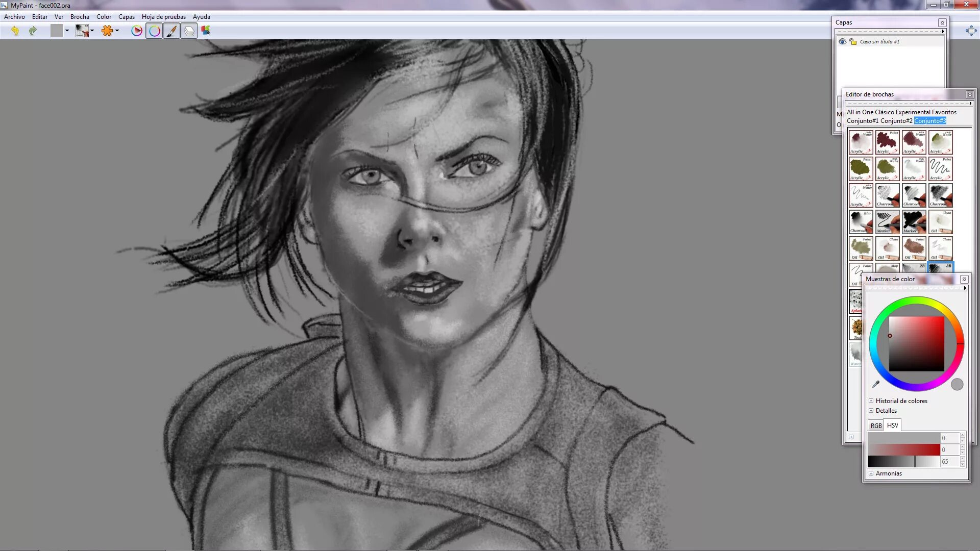Open the Editar menu
Viewport: 980px width, 551px height.
tap(40, 17)
